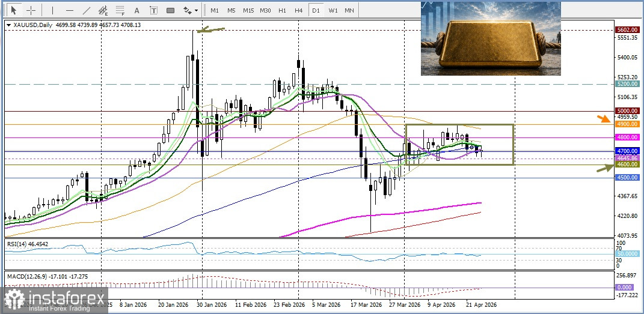
Task: Click the gold bar thumbnail image
Action: (491, 38)
